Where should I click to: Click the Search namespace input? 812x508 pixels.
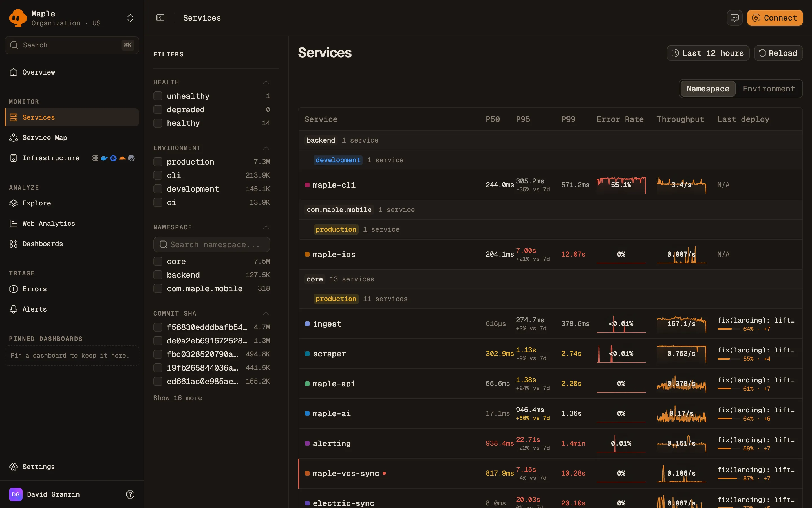point(212,244)
